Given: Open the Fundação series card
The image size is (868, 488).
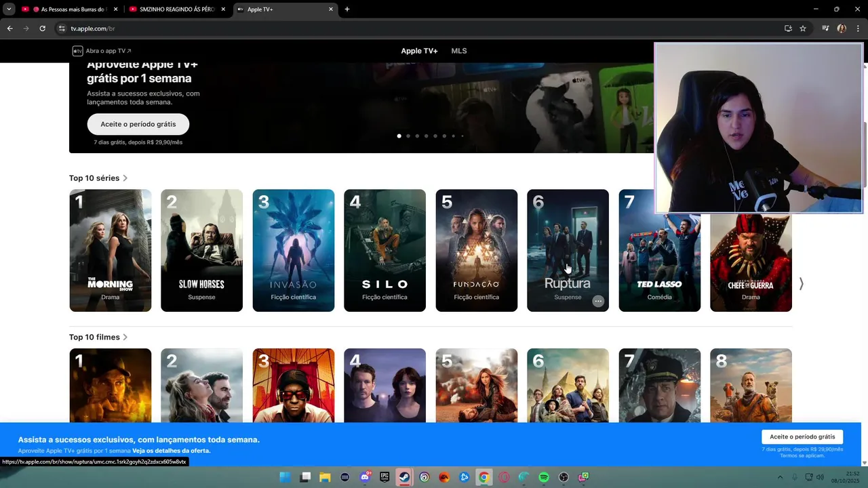Looking at the screenshot, I should click(x=477, y=251).
